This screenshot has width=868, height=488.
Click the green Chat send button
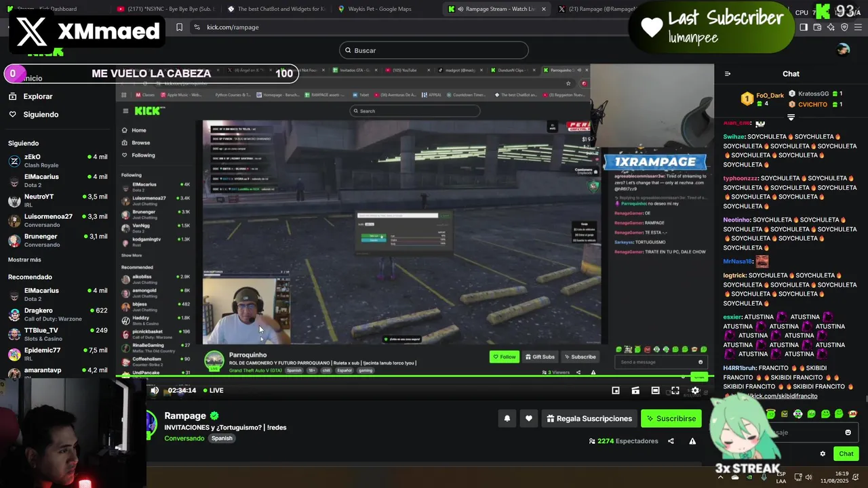(x=846, y=454)
